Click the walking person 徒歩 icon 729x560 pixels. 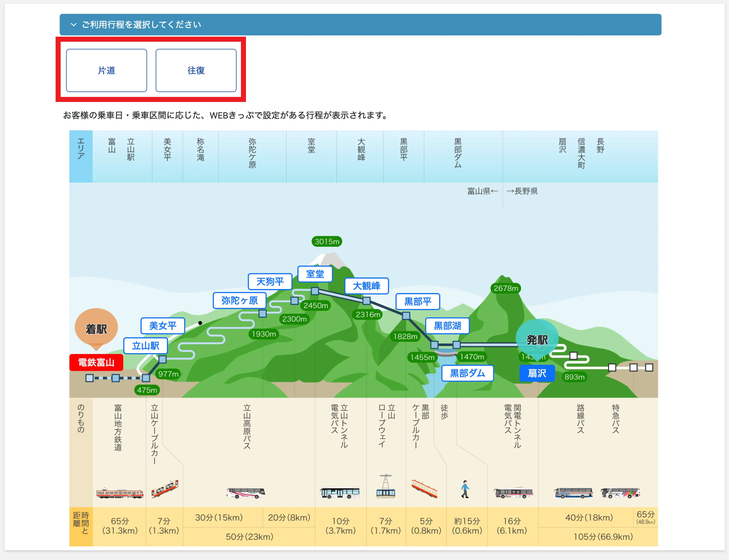click(x=465, y=489)
